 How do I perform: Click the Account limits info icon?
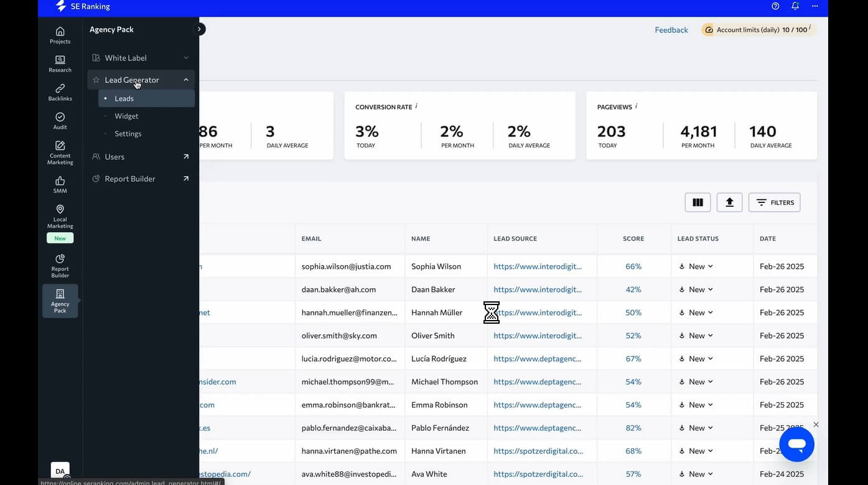point(810,28)
